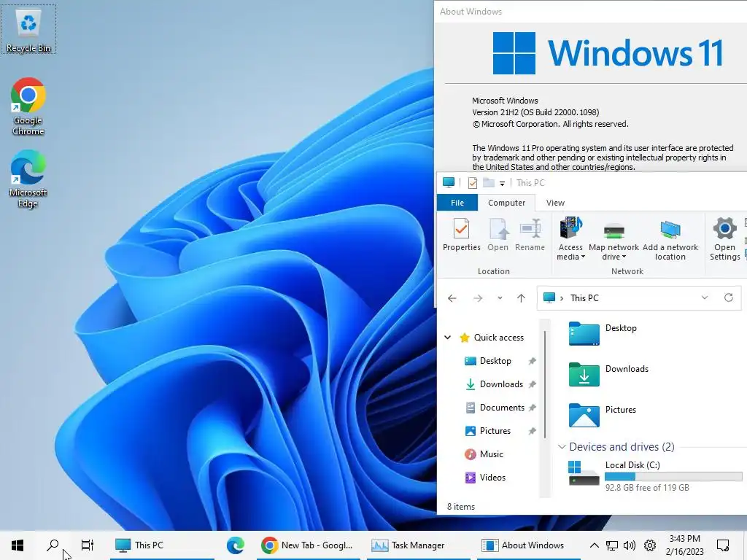Image resolution: width=747 pixels, height=560 pixels.
Task: Select Desktop in navigation pane
Action: (488, 361)
